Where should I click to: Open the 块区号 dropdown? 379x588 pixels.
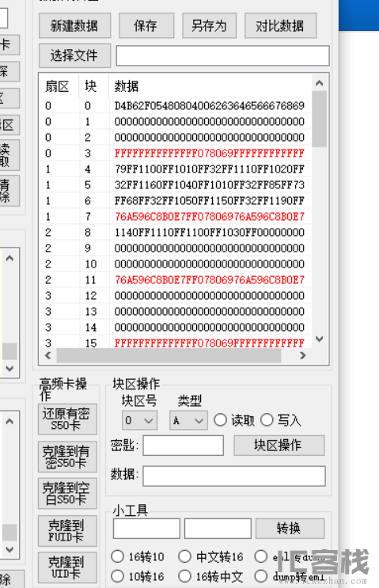click(x=139, y=420)
